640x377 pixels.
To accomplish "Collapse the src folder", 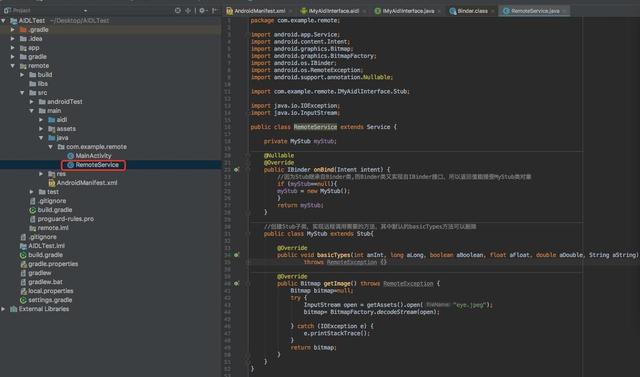I will (22, 93).
